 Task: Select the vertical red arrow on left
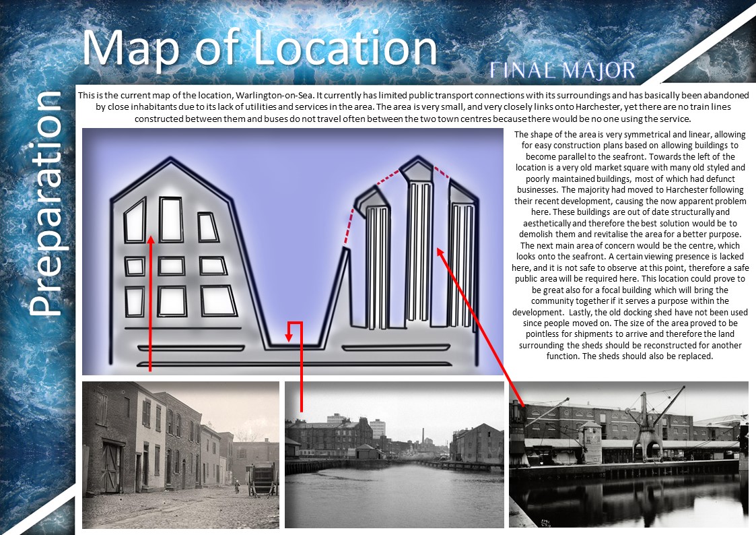point(150,303)
